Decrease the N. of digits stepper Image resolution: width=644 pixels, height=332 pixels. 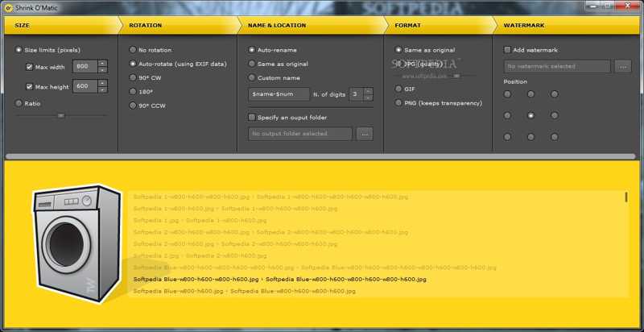368,98
